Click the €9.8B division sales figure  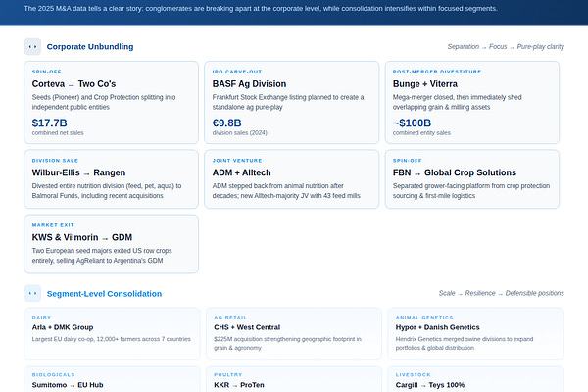pos(227,123)
